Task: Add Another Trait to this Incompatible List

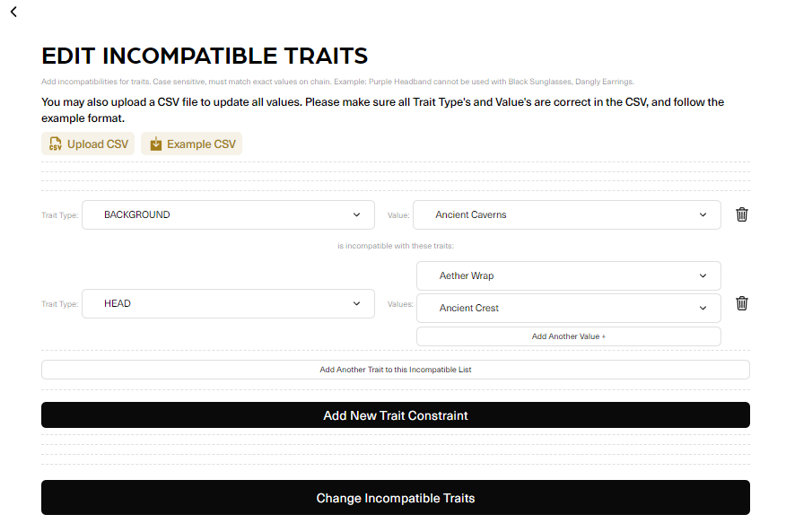Action: click(395, 370)
